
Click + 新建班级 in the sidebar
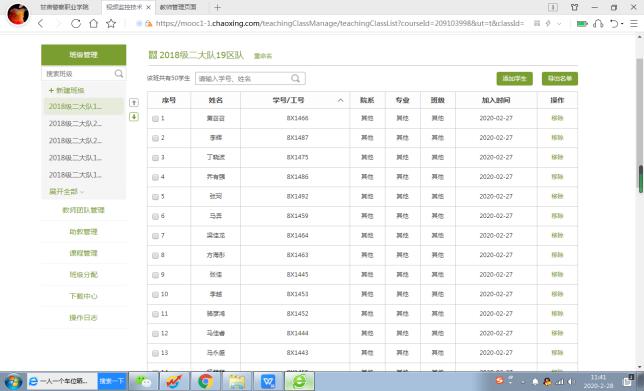pyautogui.click(x=67, y=90)
